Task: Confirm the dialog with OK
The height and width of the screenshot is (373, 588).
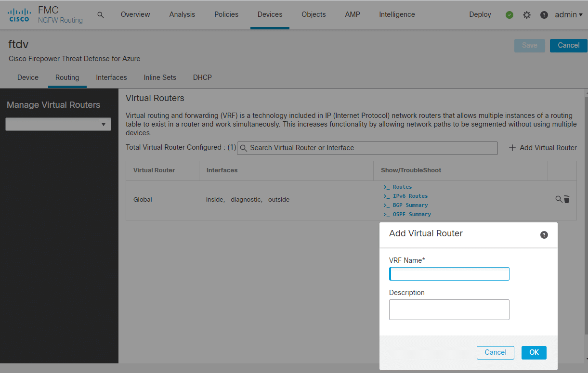Action: 534,352
